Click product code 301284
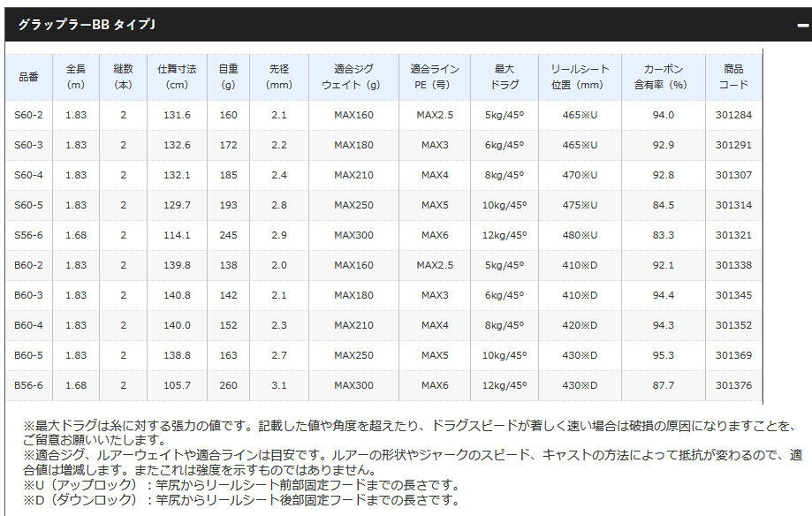The height and width of the screenshot is (516, 812). (733, 115)
